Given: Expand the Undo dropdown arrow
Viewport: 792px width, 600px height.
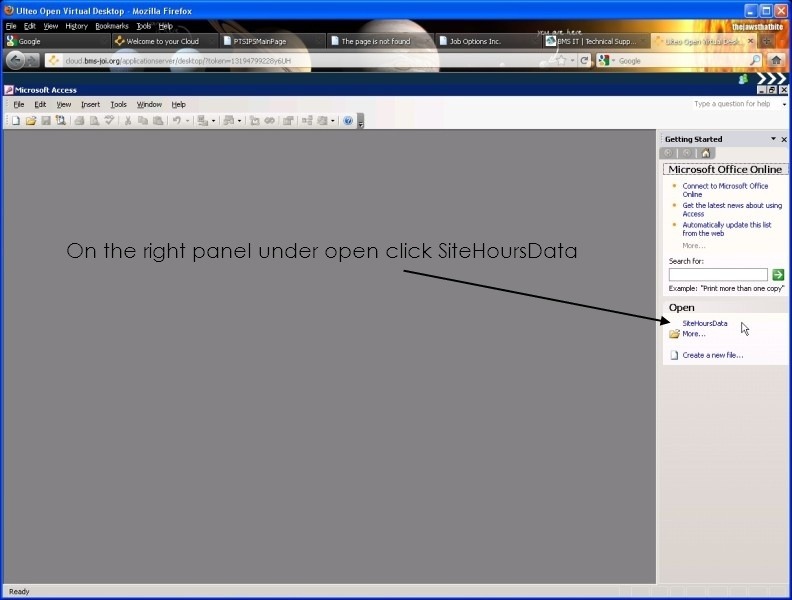Looking at the screenshot, I should coord(188,121).
